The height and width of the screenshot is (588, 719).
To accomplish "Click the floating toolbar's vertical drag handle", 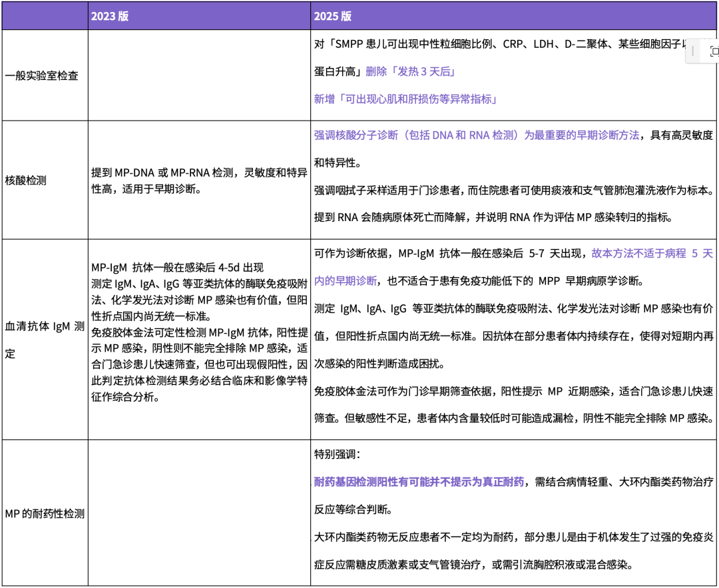I will (x=693, y=51).
